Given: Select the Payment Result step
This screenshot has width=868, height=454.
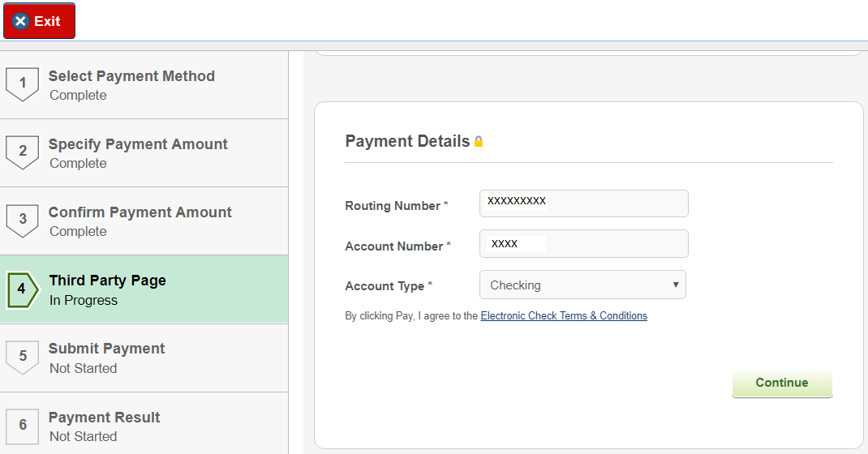Looking at the screenshot, I should pos(104,418).
